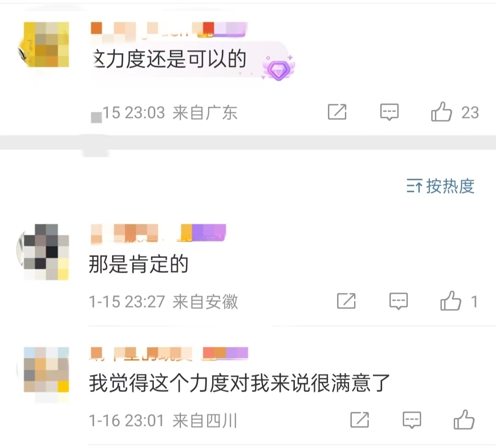Open reply for 那是肯定的 comment

(x=399, y=301)
